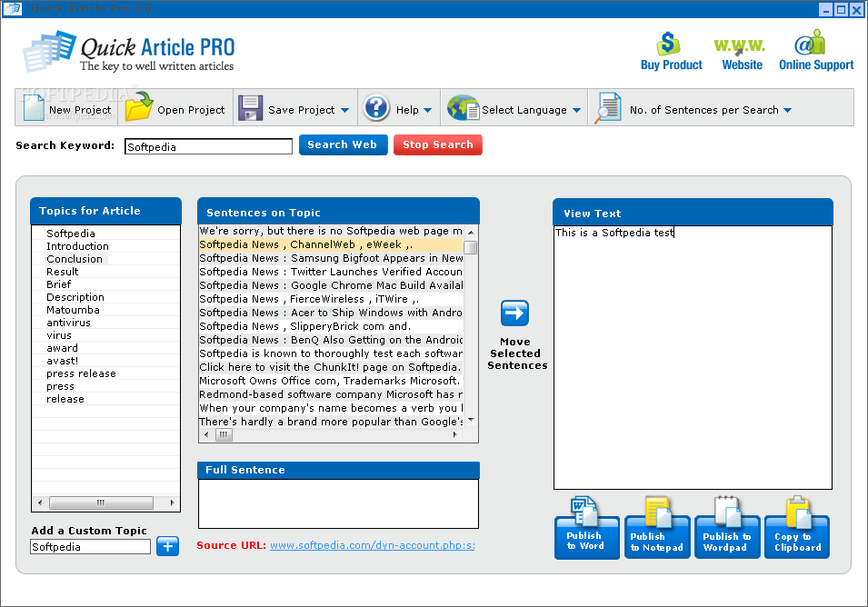Click the app icon in the title bar
The width and height of the screenshot is (868, 607).
click(12, 8)
